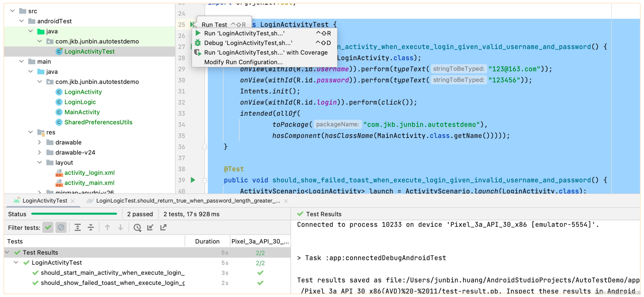The image size is (644, 297).
Task: Open SharedPreferencesUtils class file
Action: (98, 122)
